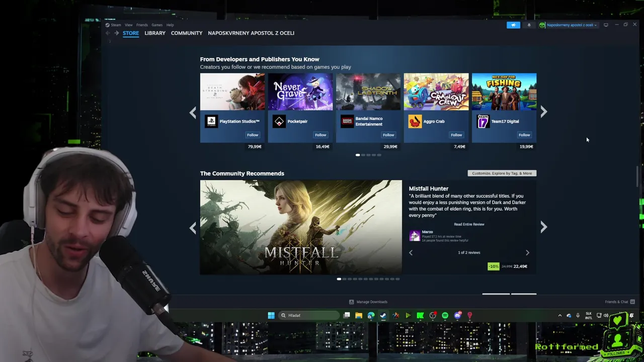
Task: Open the Games menu
Action: (157, 25)
